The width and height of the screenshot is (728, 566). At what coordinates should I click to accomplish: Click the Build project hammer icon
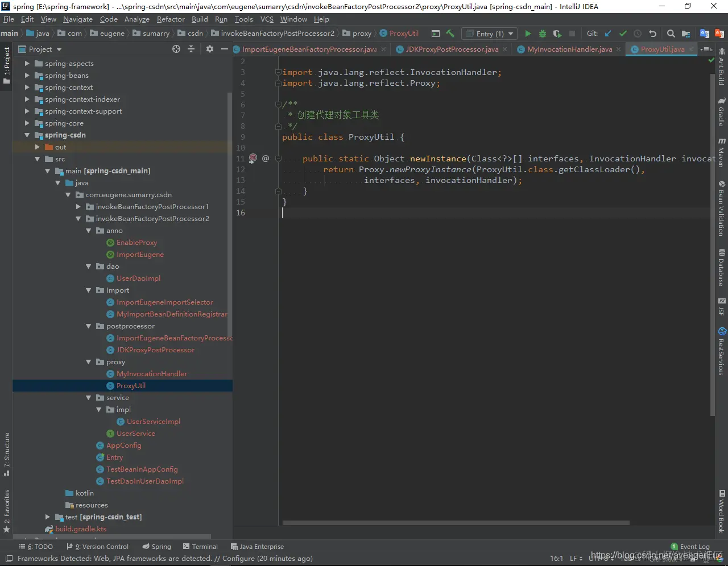pos(450,34)
